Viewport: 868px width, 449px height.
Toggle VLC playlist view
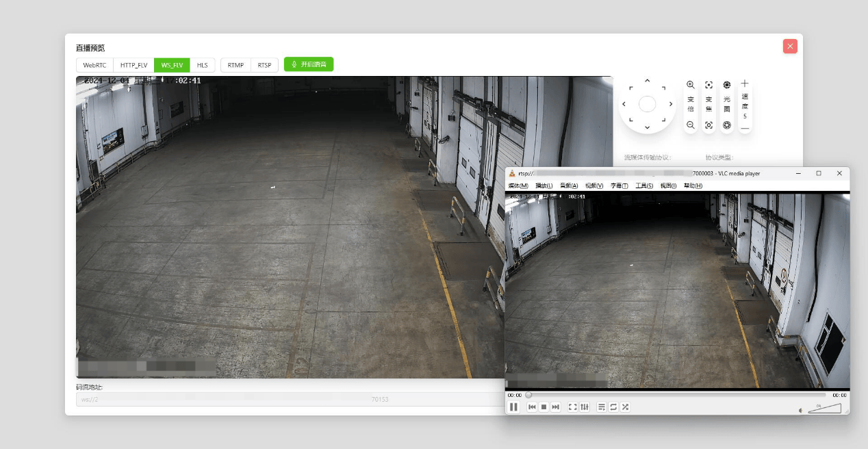602,407
